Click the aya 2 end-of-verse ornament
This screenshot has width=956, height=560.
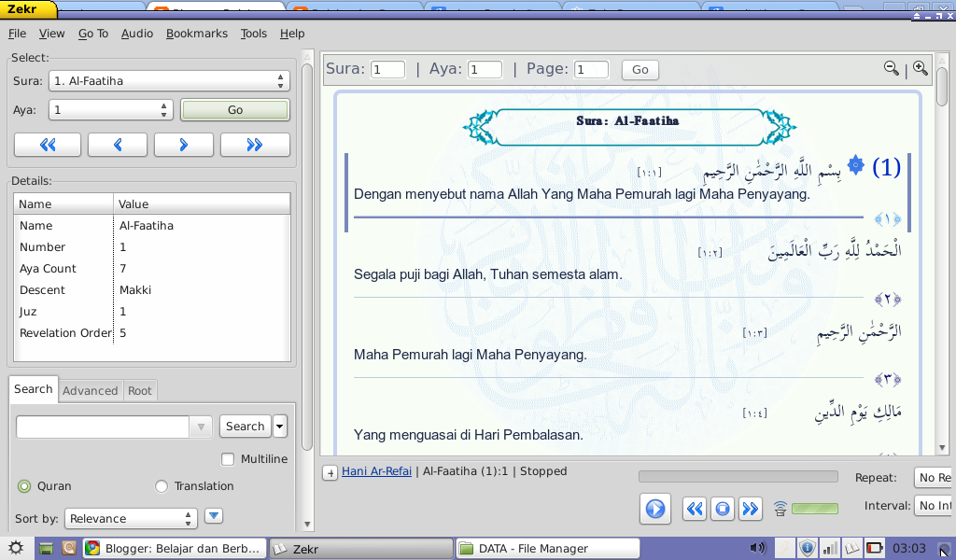pyautogui.click(x=888, y=300)
